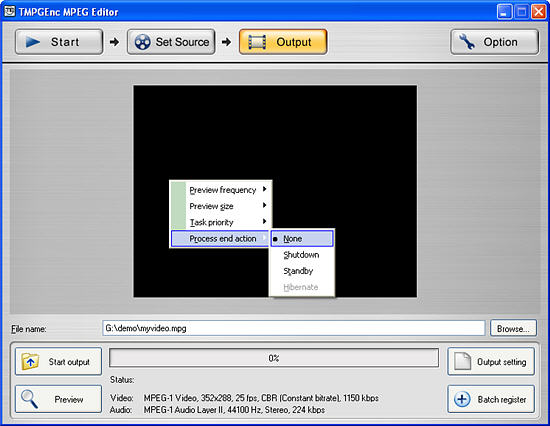Click the Browse... button

(513, 328)
